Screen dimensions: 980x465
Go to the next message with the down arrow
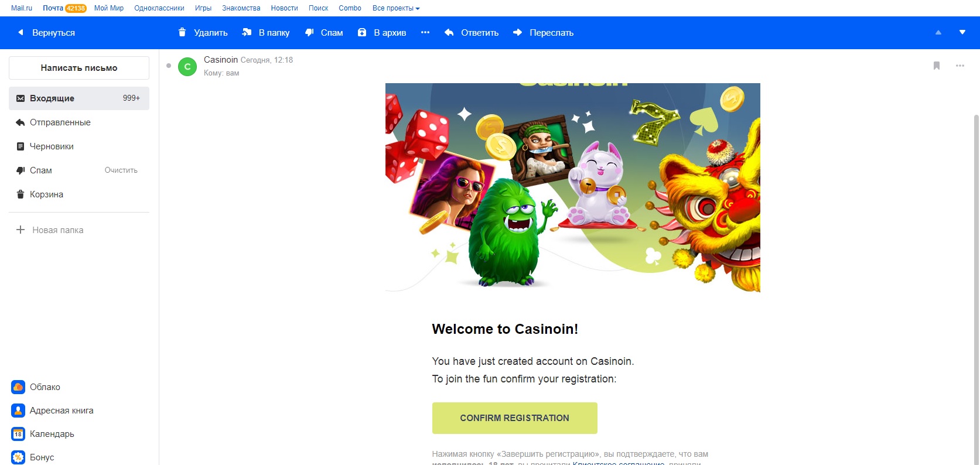962,33
